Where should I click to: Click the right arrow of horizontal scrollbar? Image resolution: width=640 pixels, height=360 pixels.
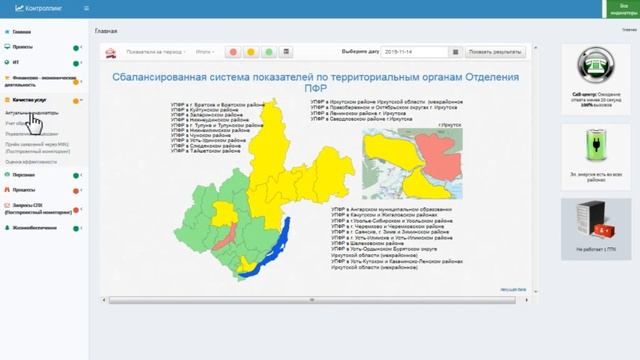pyautogui.click(x=527, y=300)
